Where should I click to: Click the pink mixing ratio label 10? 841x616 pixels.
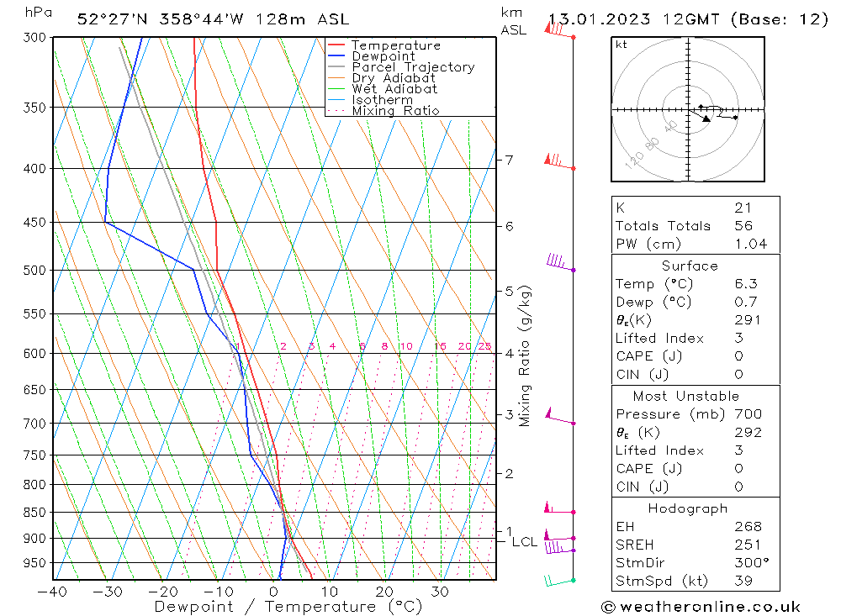(406, 346)
